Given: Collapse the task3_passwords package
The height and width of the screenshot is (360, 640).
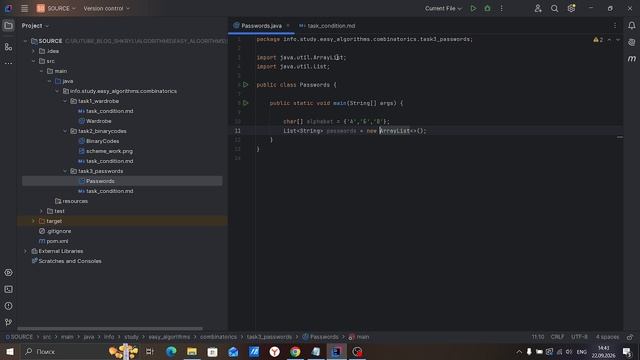Looking at the screenshot, I should (65, 171).
